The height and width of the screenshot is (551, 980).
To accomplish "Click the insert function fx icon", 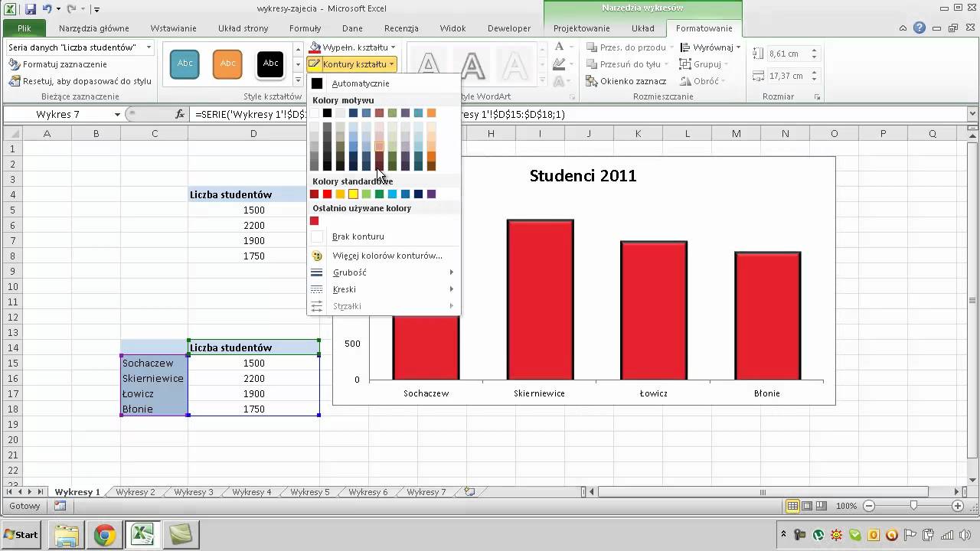I will pos(180,114).
